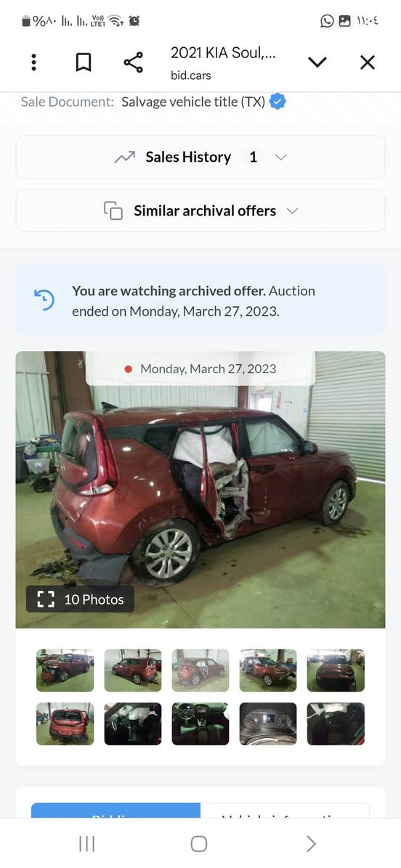Image resolution: width=401 pixels, height=868 pixels.
Task: Select the first thumbnail showing front damage
Action: coord(65,670)
